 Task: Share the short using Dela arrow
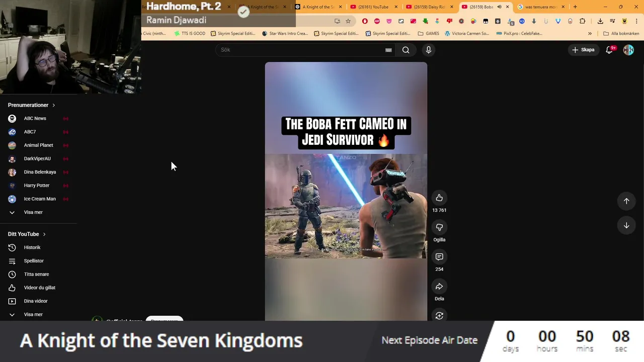[x=439, y=287]
